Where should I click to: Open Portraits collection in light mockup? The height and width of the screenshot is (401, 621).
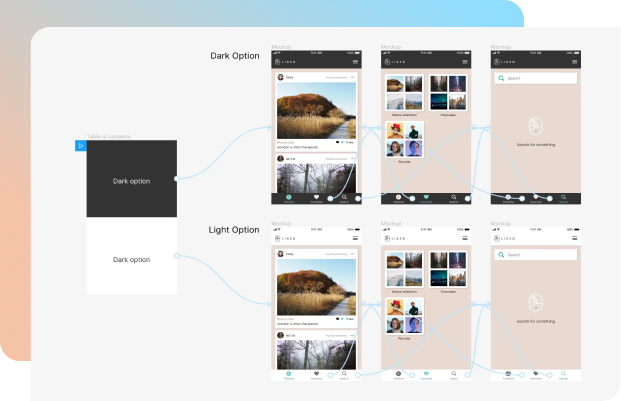click(404, 316)
